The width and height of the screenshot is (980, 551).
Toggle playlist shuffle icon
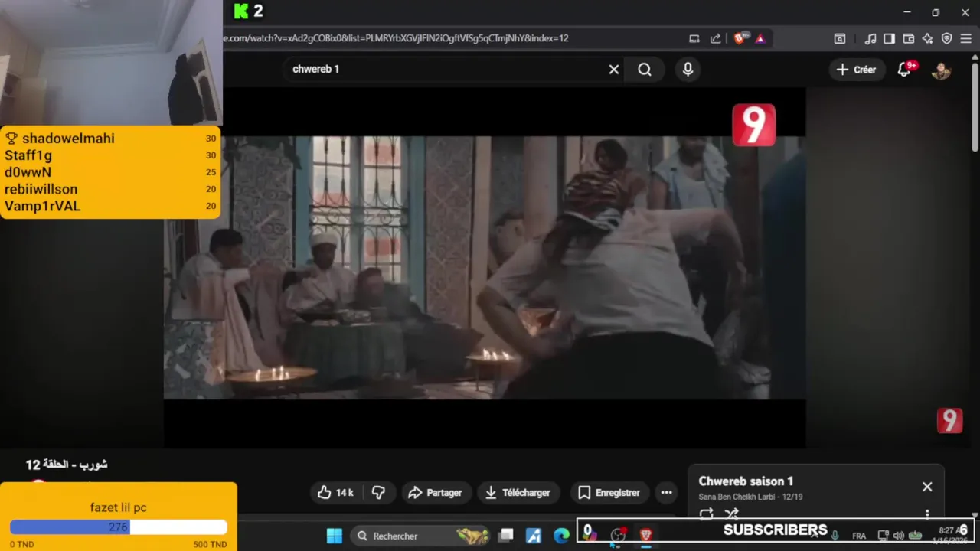click(732, 514)
